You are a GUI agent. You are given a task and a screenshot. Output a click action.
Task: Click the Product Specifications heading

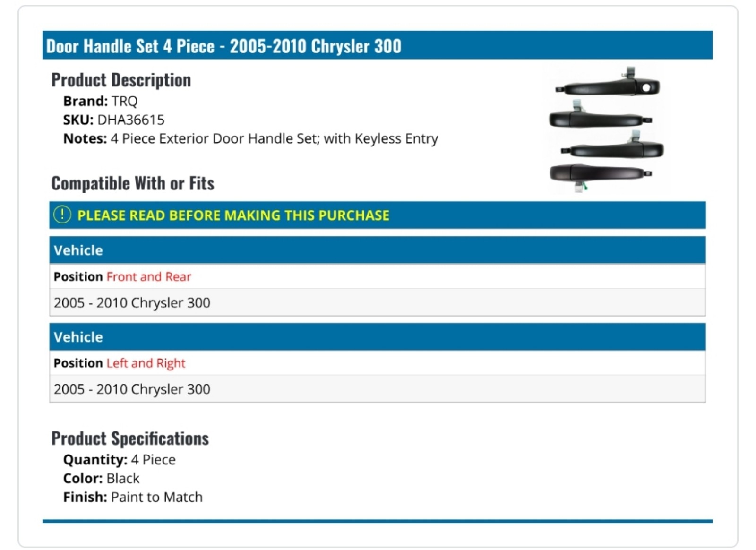pyautogui.click(x=130, y=438)
